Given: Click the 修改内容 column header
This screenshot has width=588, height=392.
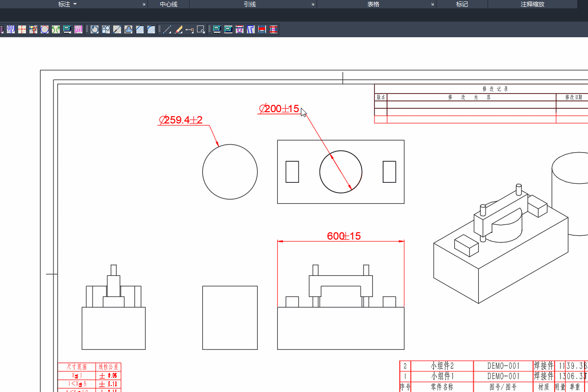Looking at the screenshot, I should 469,98.
